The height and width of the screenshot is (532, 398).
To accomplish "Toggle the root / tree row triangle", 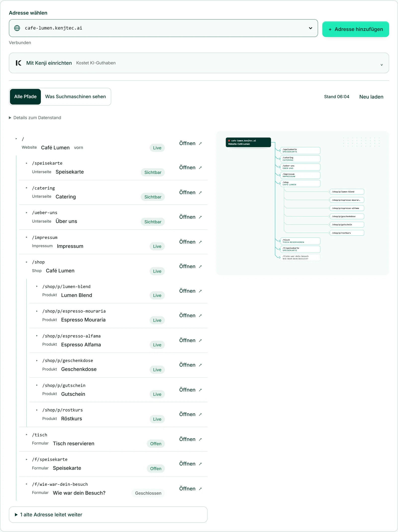I will 16,139.
